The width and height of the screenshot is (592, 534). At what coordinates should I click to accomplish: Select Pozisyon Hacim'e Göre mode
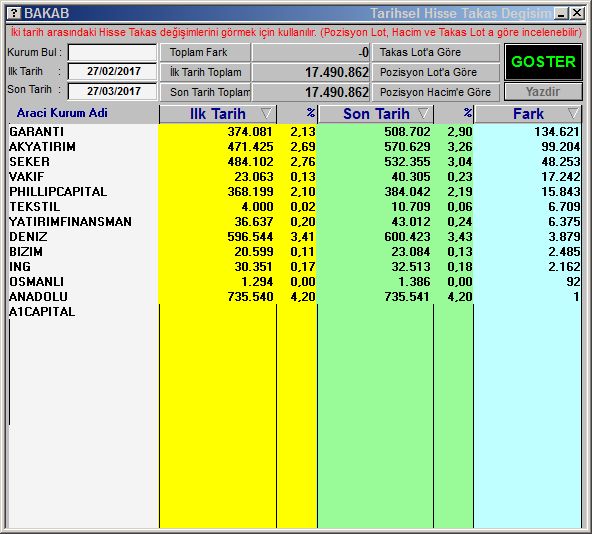tap(436, 92)
